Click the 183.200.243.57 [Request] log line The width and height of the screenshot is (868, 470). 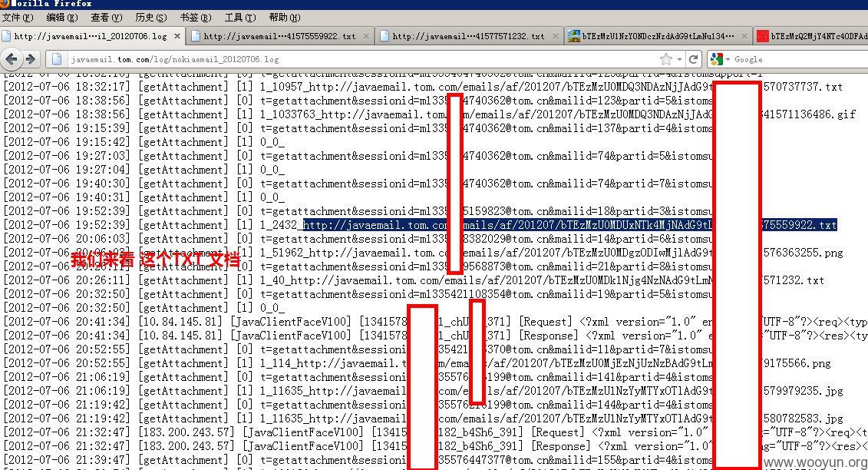tap(435, 433)
